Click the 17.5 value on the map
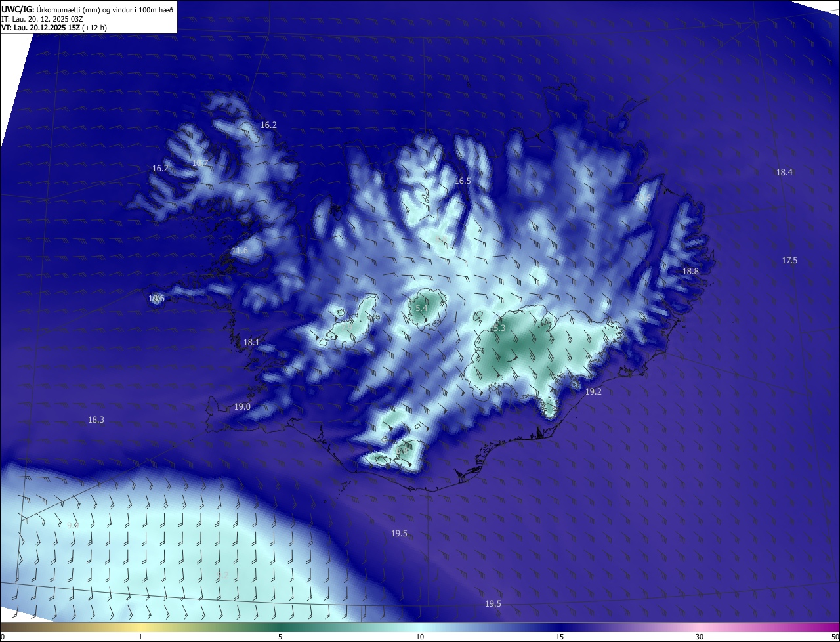Screen dimensions: 840x642 coord(789,261)
